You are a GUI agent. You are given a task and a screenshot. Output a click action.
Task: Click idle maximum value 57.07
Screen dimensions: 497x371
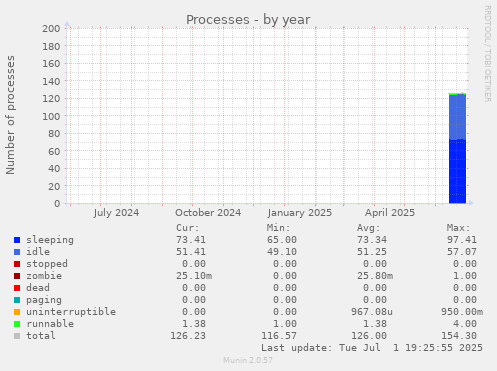pyautogui.click(x=462, y=252)
